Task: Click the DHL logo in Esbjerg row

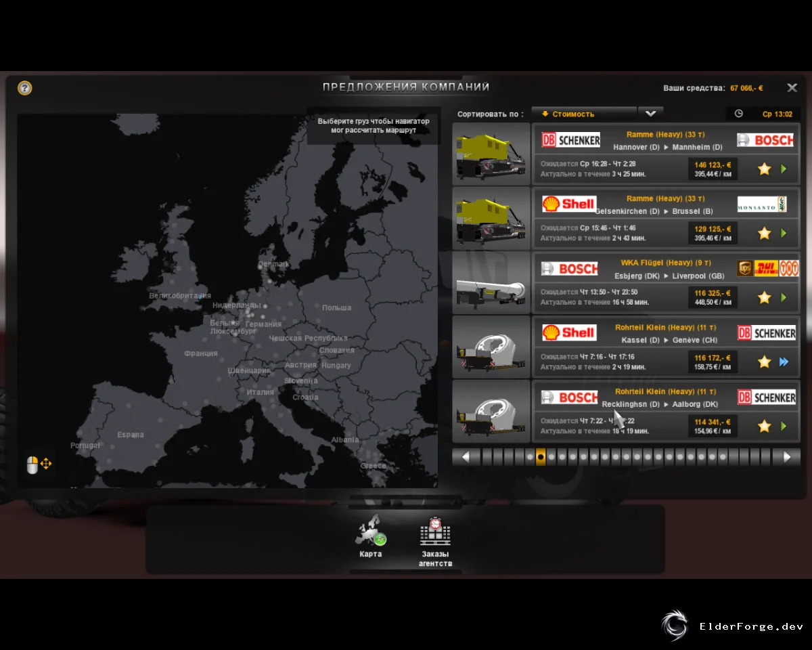Action: 766,269
